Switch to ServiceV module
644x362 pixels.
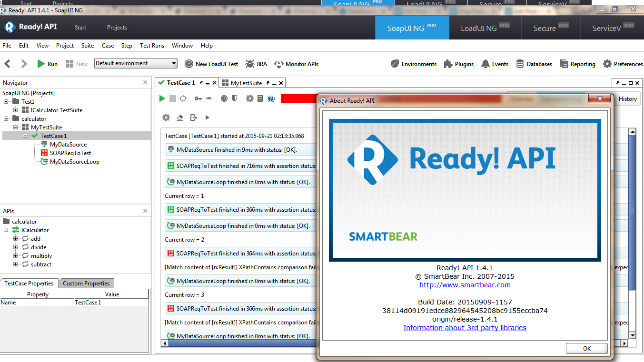(x=613, y=28)
